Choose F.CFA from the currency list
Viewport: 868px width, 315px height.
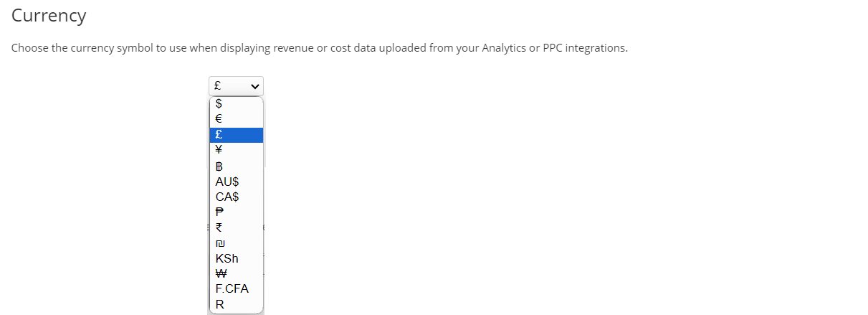(235, 289)
